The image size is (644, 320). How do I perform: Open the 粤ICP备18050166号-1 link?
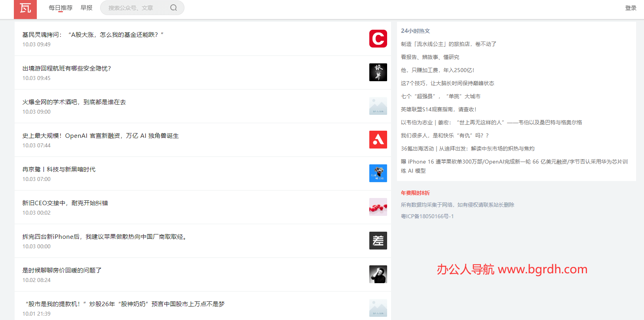pos(427,216)
